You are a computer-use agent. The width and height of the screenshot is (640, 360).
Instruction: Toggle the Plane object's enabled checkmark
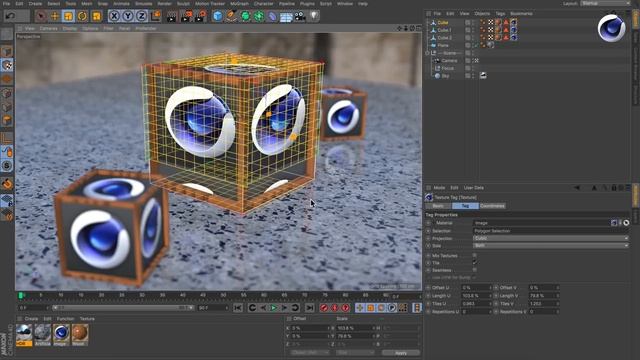[476, 45]
